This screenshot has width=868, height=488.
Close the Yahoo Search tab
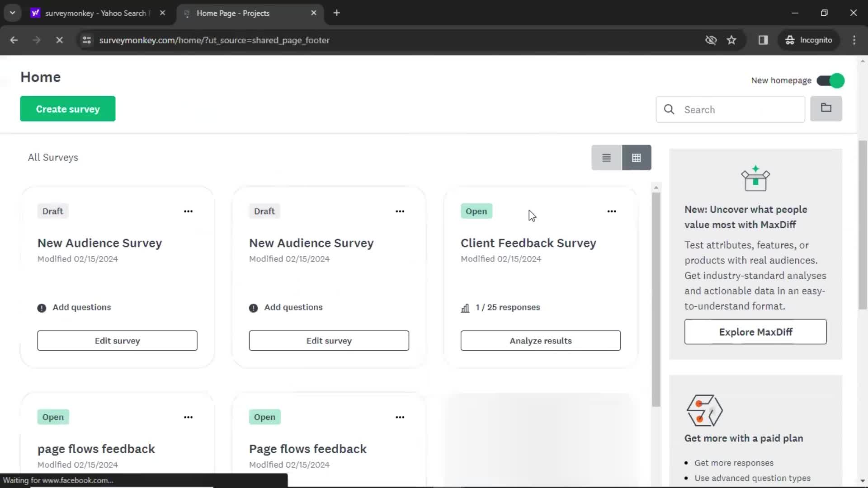(x=163, y=13)
